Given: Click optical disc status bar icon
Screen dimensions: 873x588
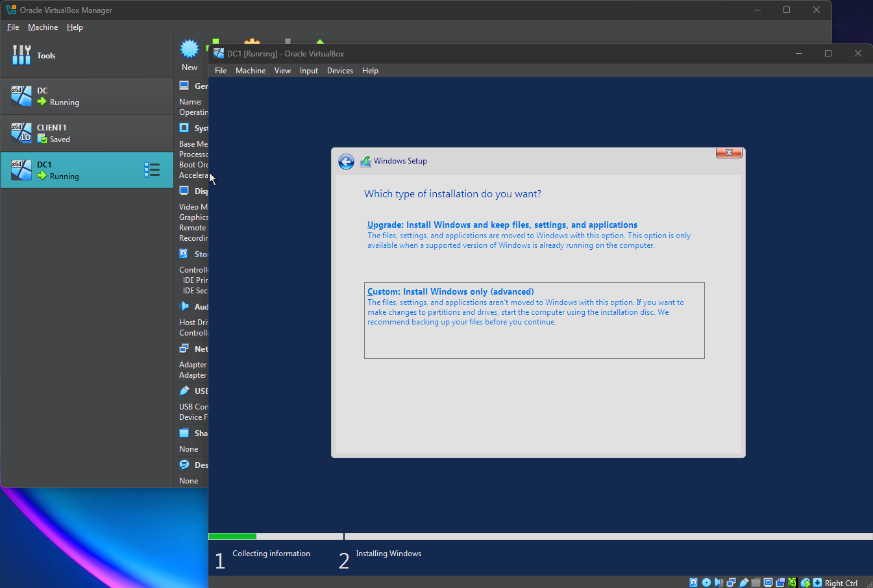Looking at the screenshot, I should pyautogui.click(x=706, y=582).
